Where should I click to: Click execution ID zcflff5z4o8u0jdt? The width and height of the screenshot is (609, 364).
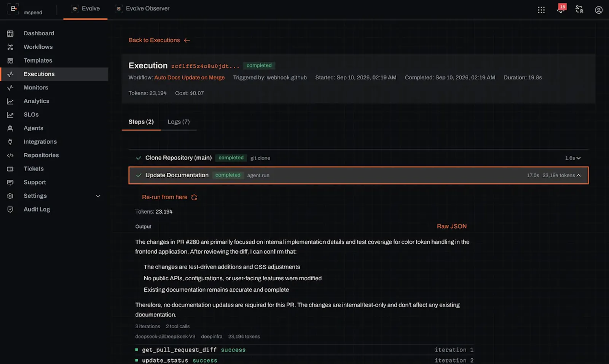[x=205, y=66]
